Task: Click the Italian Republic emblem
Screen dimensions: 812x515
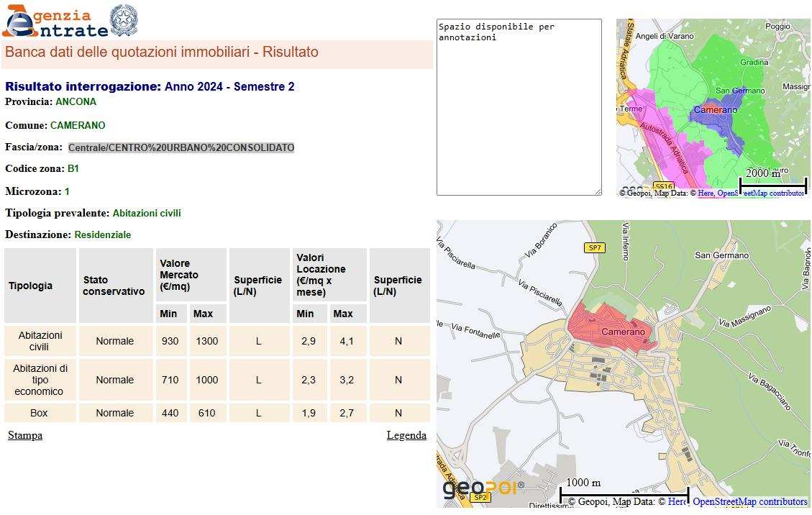Action: (124, 20)
